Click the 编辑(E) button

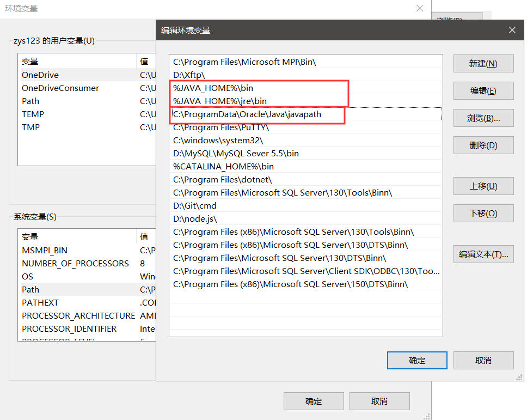click(483, 91)
